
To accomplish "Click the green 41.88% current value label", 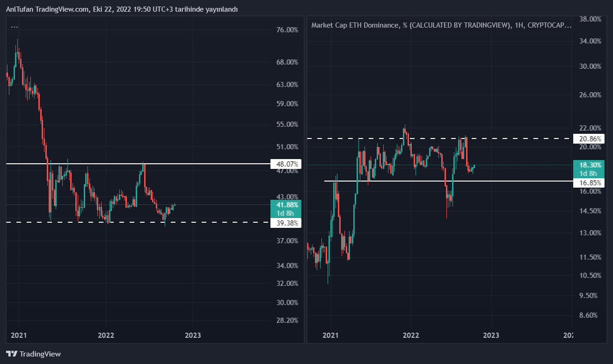I will (286, 204).
